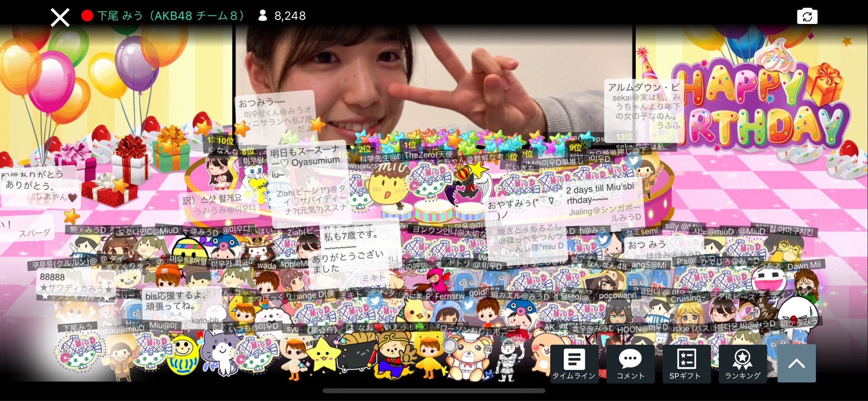Tap the username label pocowann
The image size is (868, 401).
[x=617, y=296]
